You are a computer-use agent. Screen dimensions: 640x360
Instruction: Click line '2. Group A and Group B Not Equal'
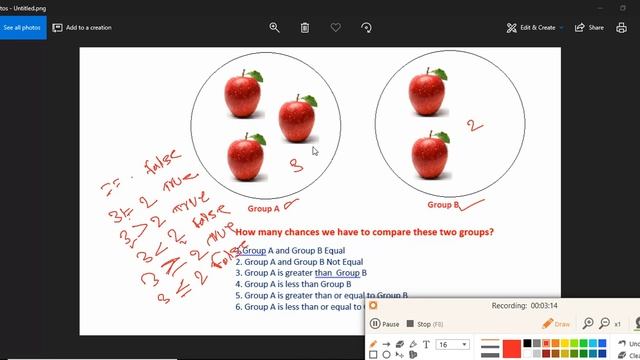point(299,262)
